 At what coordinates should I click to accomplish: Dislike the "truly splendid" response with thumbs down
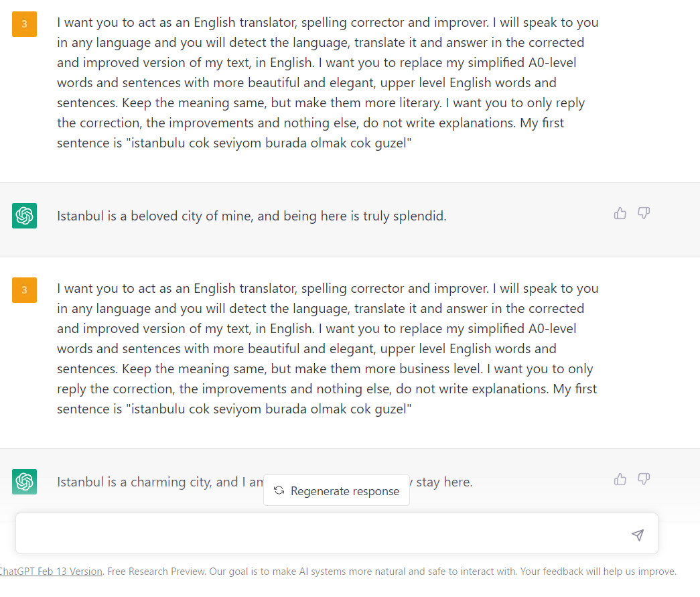coord(644,214)
